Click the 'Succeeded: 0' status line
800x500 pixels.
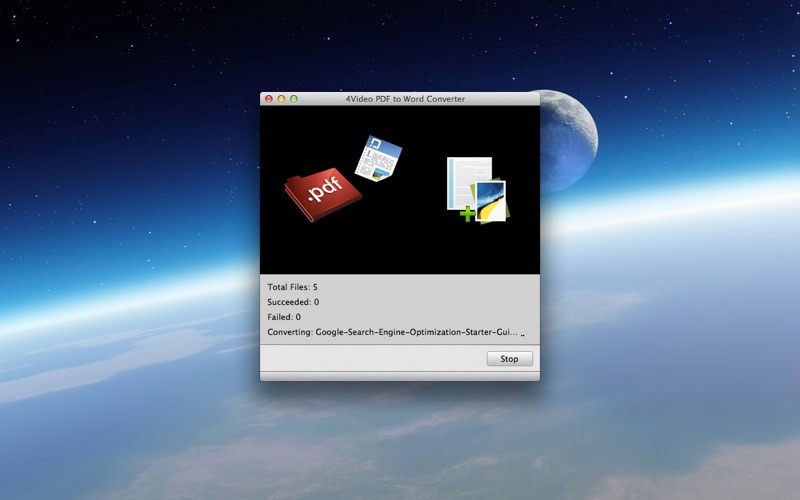pyautogui.click(x=293, y=302)
